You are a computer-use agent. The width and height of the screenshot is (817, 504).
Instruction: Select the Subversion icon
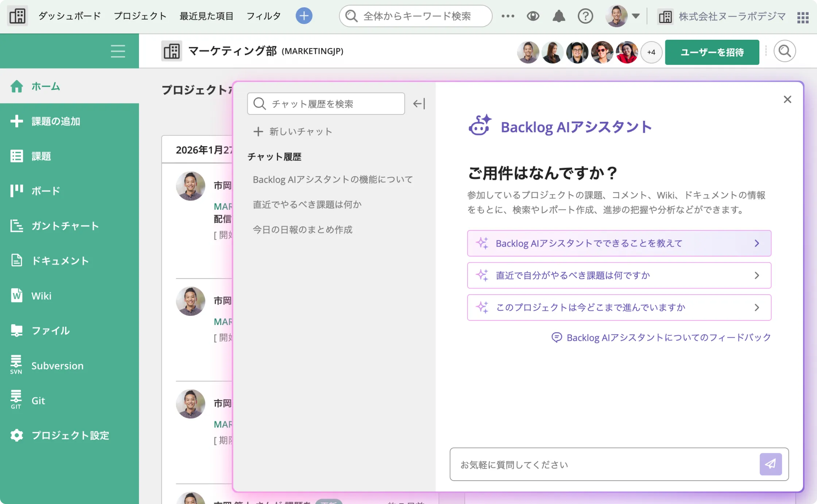pos(15,363)
